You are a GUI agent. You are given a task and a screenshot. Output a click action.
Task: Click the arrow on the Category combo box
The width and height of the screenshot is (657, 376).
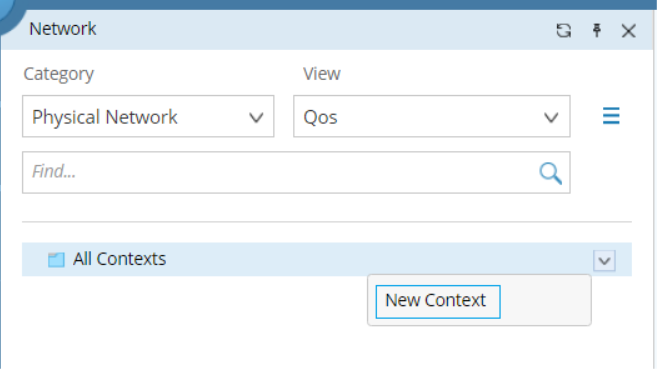256,117
